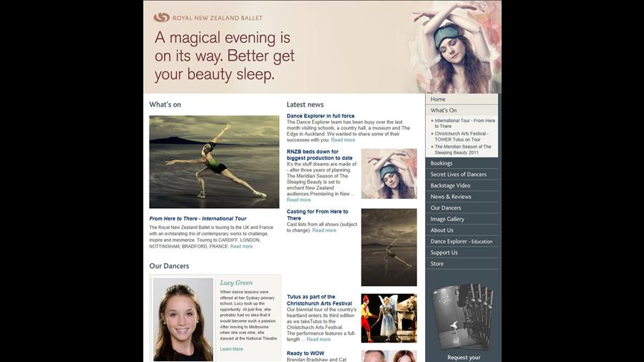Image resolution: width=644 pixels, height=362 pixels.
Task: Click the Royal New Zealand Ballet swirl logo
Action: pos(162,17)
